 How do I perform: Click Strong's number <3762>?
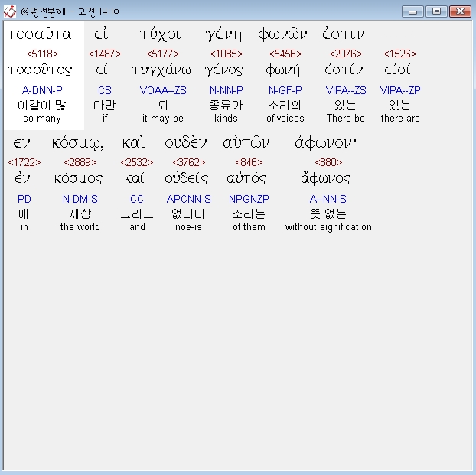click(189, 162)
